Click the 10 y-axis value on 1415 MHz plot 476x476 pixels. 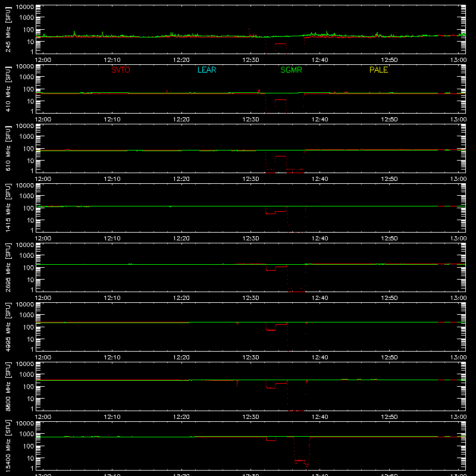pos(30,220)
